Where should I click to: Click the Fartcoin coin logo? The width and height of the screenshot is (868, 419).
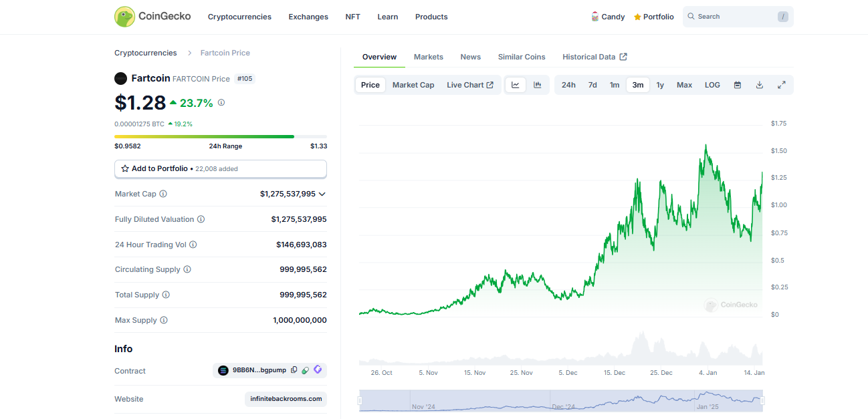120,78
